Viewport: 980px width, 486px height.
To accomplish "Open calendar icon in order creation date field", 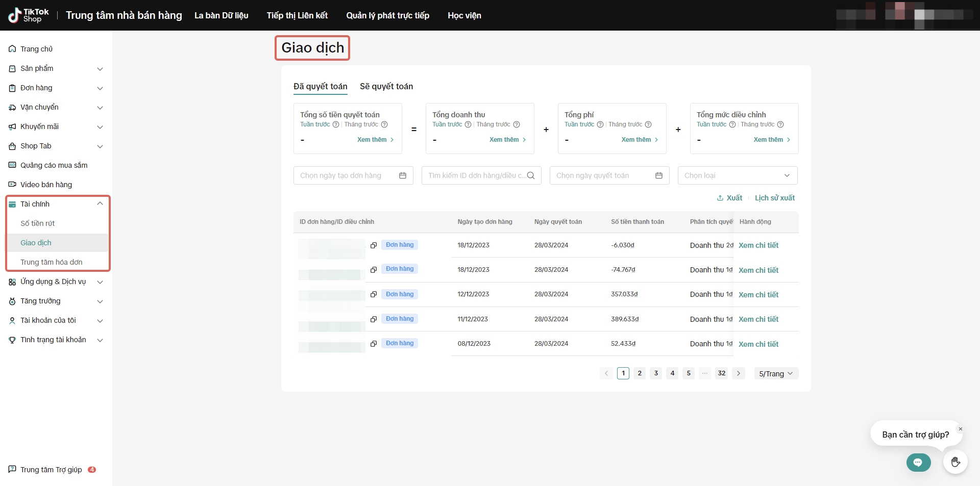I will [x=403, y=175].
